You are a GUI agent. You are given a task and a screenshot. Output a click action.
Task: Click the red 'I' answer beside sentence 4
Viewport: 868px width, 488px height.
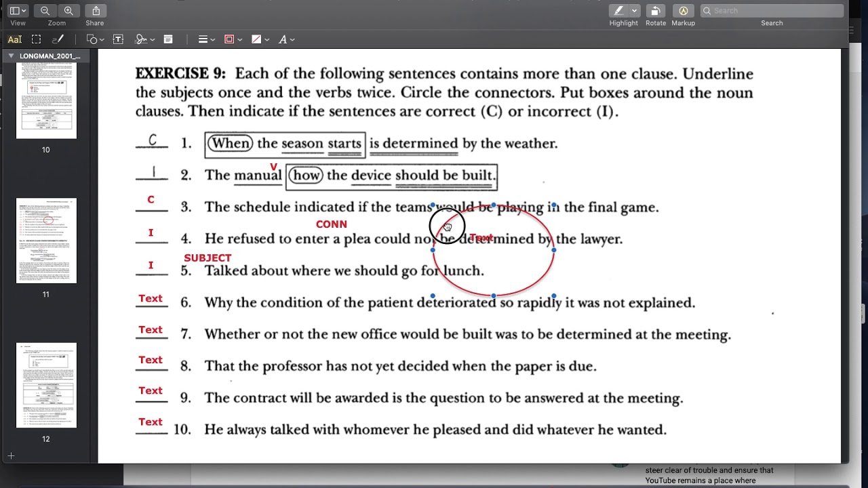coord(151,232)
